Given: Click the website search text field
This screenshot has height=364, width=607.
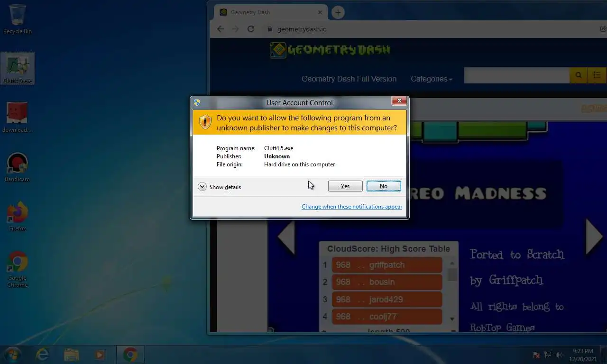Looking at the screenshot, I should coord(516,75).
